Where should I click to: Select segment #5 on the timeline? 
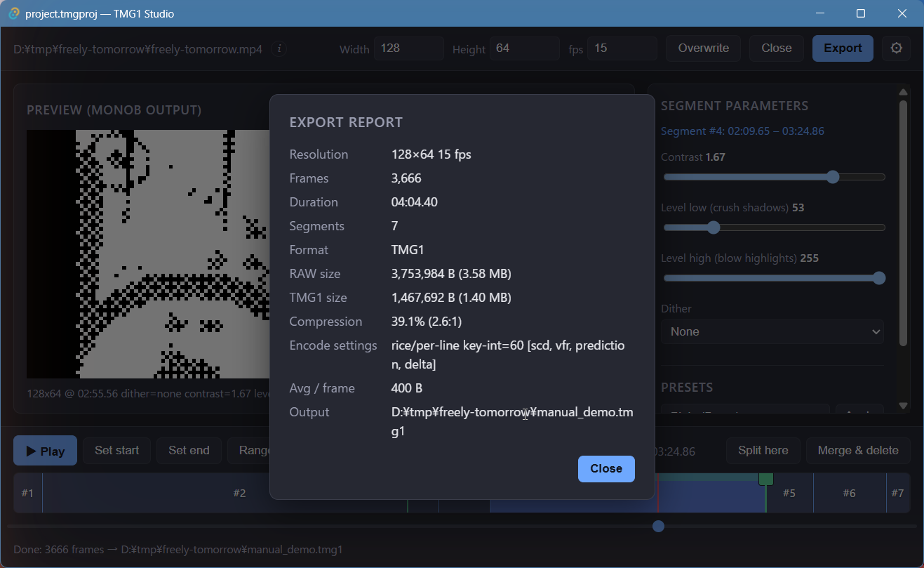tap(789, 493)
